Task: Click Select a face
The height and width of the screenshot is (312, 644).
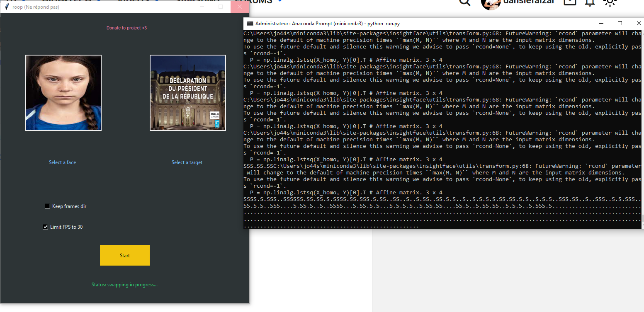Action: 62,162
